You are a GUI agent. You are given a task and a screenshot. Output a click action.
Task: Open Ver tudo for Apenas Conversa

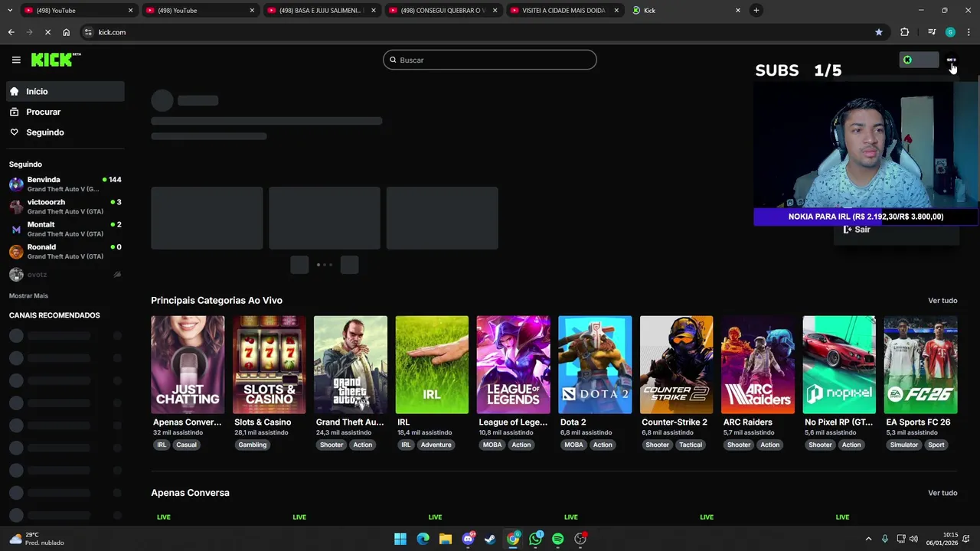(942, 493)
